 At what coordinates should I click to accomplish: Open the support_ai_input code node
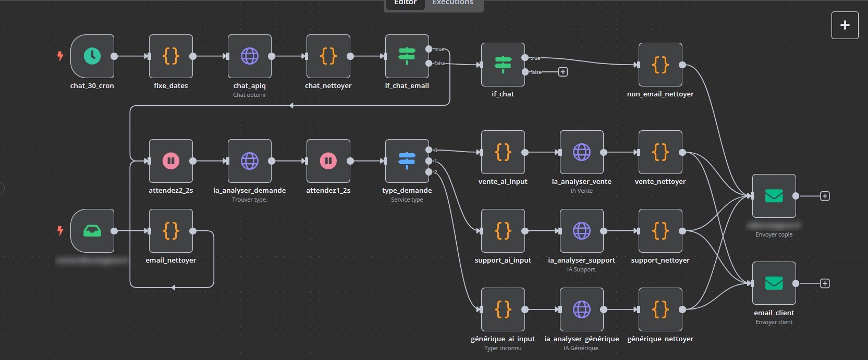coord(503,231)
